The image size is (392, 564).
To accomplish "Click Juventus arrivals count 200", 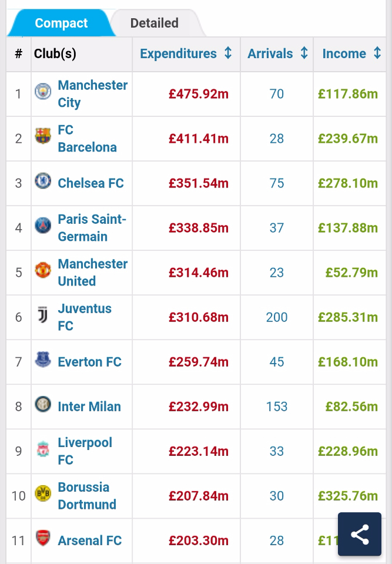I will coord(277,318).
